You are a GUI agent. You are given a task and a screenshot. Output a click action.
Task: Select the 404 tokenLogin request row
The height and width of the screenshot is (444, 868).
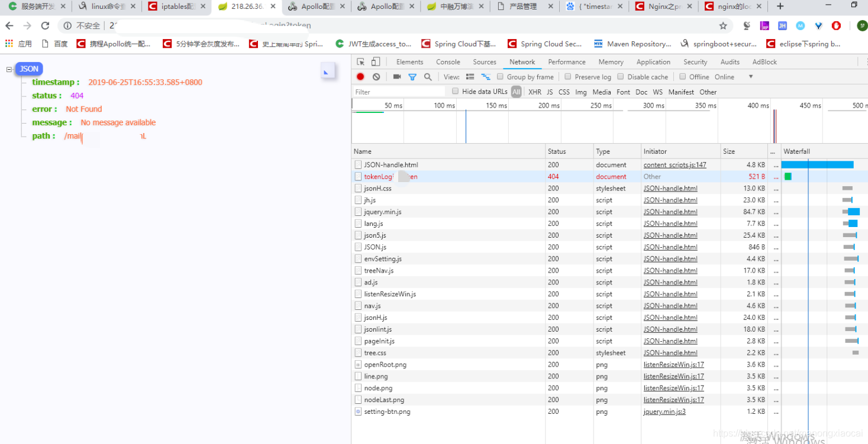point(609,177)
